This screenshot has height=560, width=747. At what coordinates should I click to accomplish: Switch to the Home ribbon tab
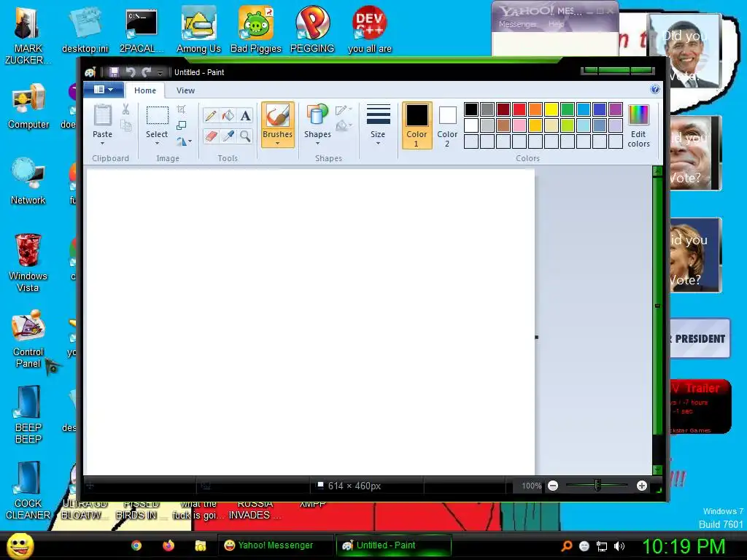145,90
